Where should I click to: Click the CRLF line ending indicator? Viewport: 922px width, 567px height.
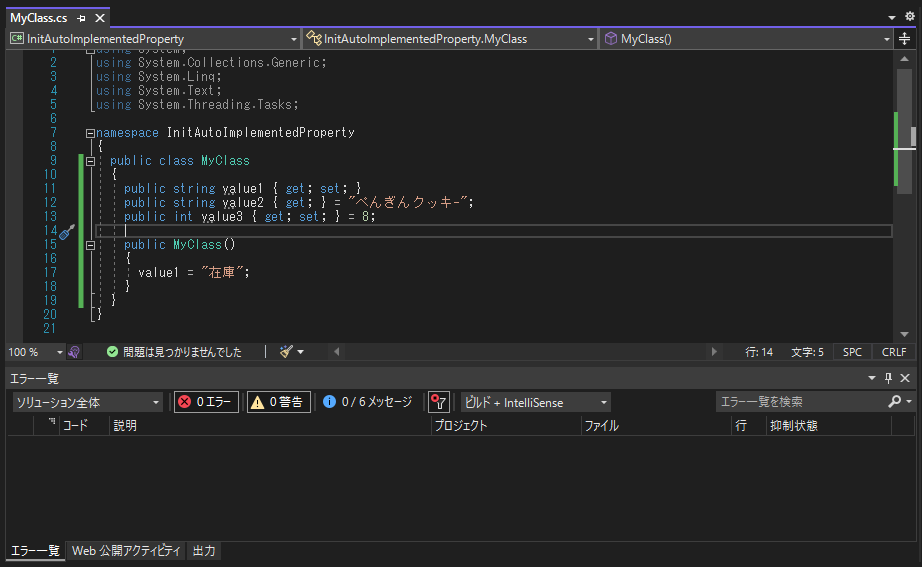894,352
